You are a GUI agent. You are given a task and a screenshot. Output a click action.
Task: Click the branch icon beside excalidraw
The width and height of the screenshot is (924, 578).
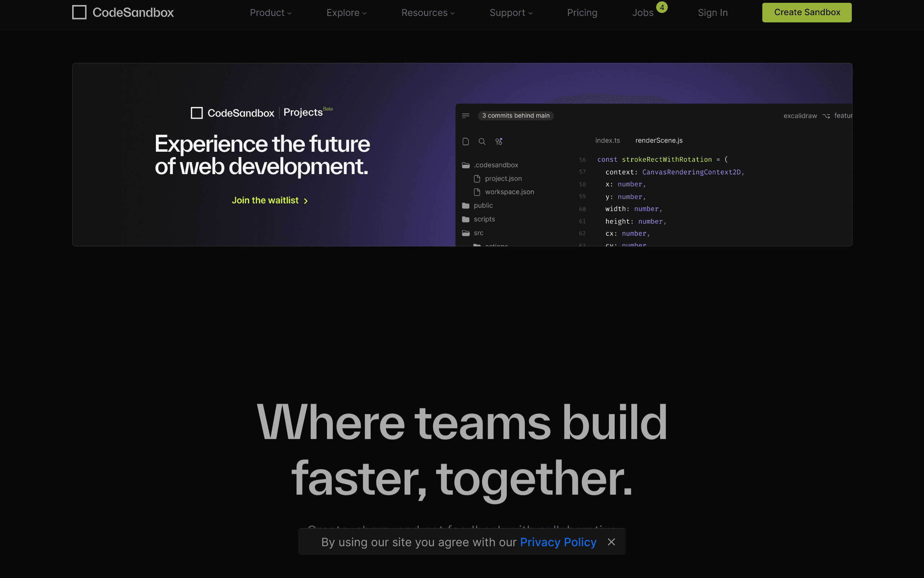coord(826,116)
